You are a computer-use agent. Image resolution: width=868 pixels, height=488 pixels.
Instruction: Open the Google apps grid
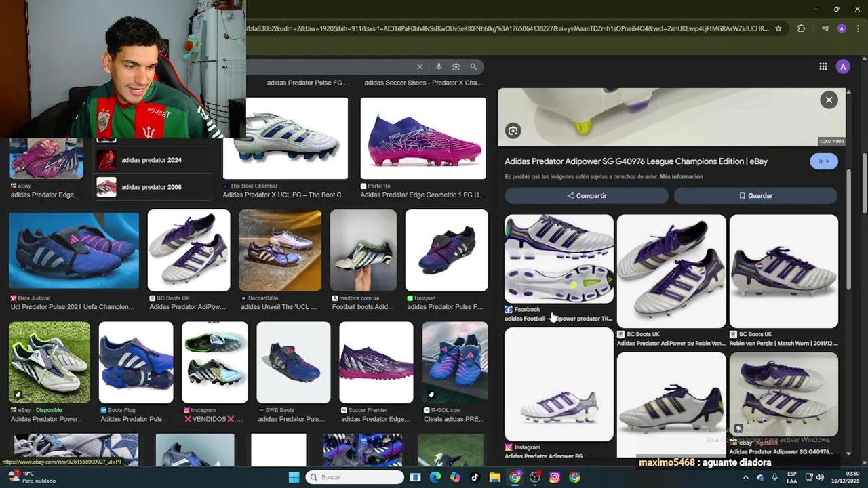pyautogui.click(x=823, y=66)
